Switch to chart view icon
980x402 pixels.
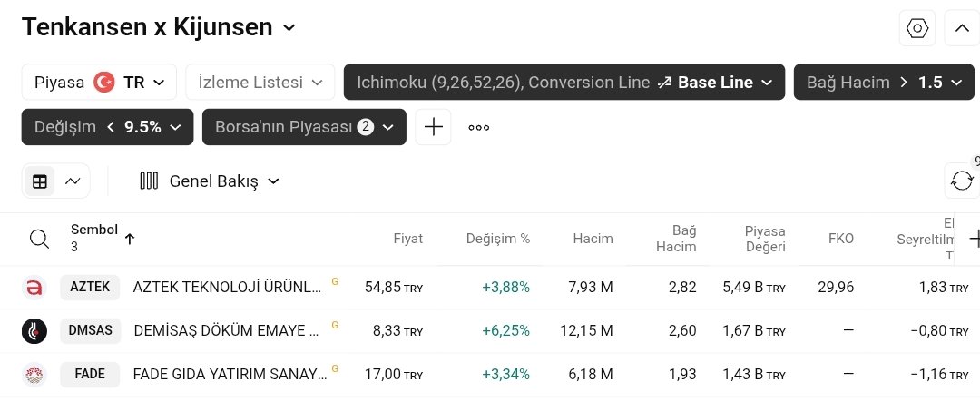pyautogui.click(x=73, y=181)
